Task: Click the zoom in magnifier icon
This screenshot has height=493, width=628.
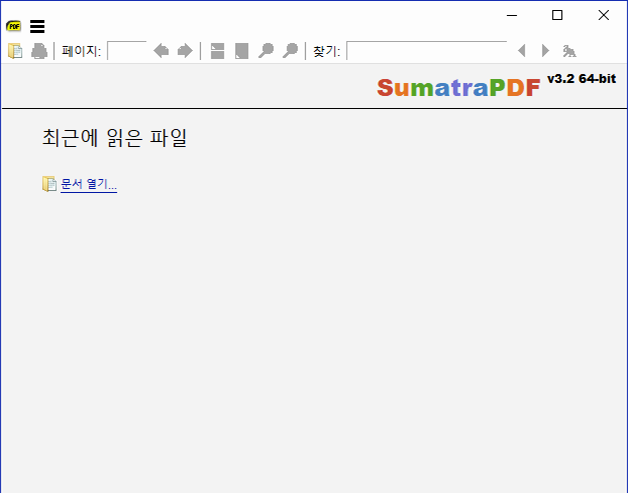Action: [x=290, y=51]
